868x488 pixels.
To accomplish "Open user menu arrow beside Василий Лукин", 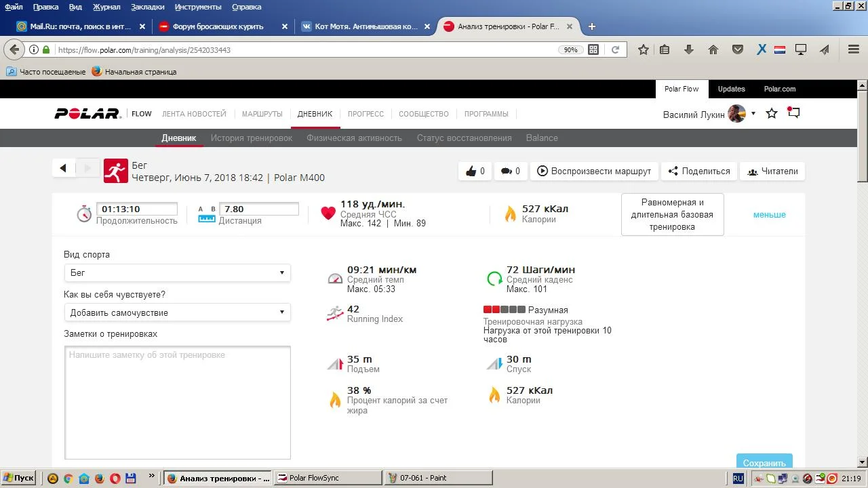I will [x=753, y=113].
